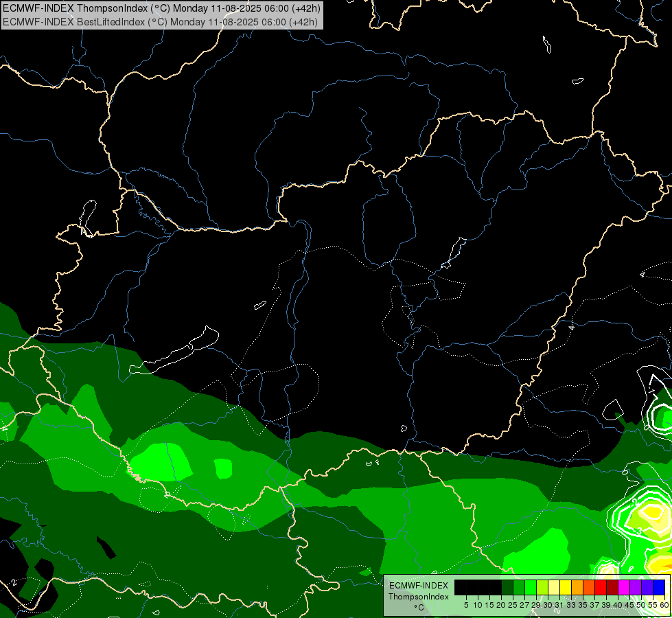Pick the yellow 31–33 legend swatch
This screenshot has width=672, height=618.
click(x=566, y=587)
